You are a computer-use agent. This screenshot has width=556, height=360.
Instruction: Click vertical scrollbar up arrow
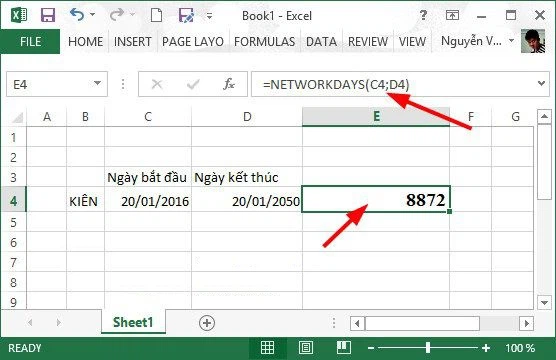(544, 116)
